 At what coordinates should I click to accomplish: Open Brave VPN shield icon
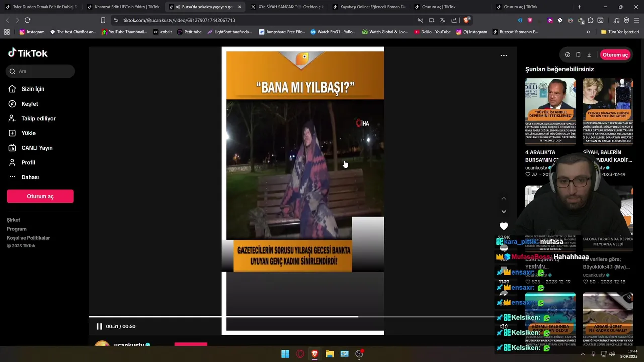(626, 20)
